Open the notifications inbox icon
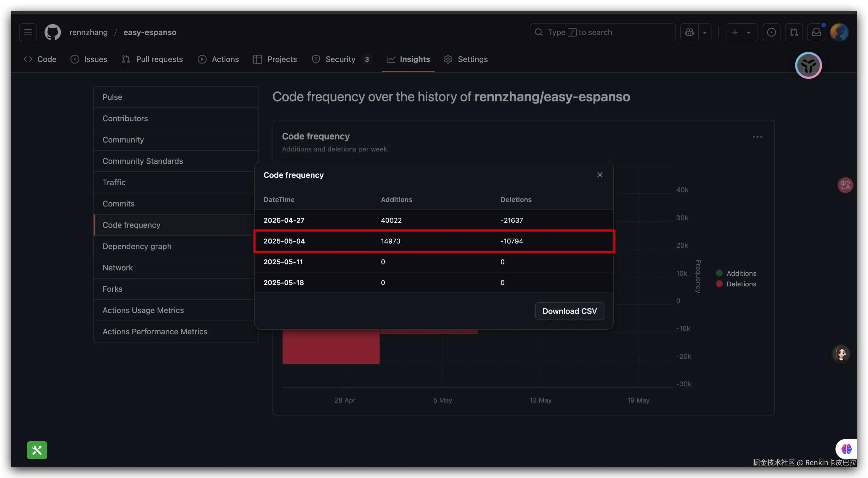This screenshot has width=868, height=478. pos(816,32)
